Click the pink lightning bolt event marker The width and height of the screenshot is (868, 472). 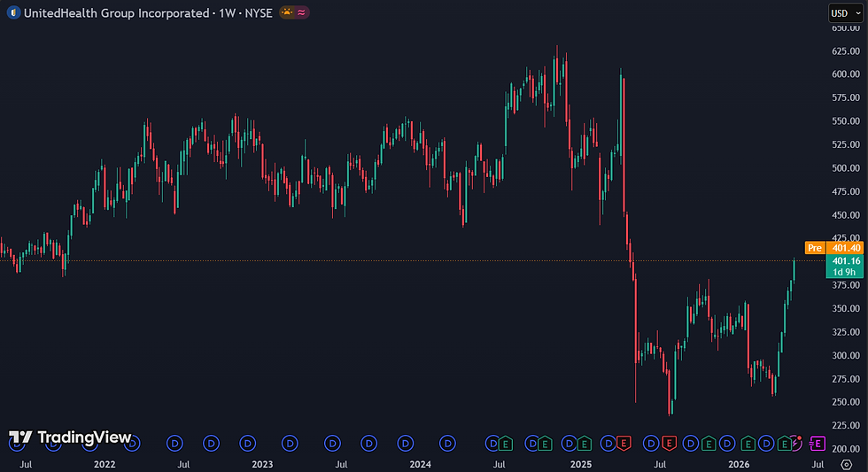[796, 443]
